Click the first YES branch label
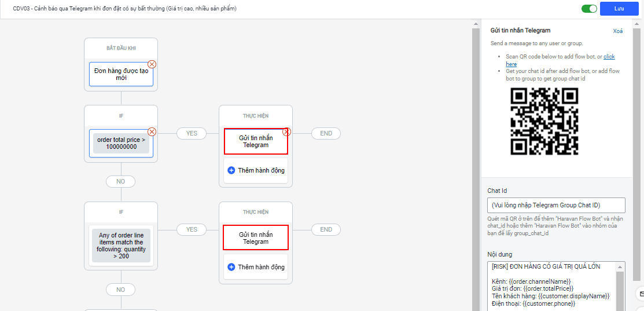This screenshot has height=311, width=644. (192, 133)
